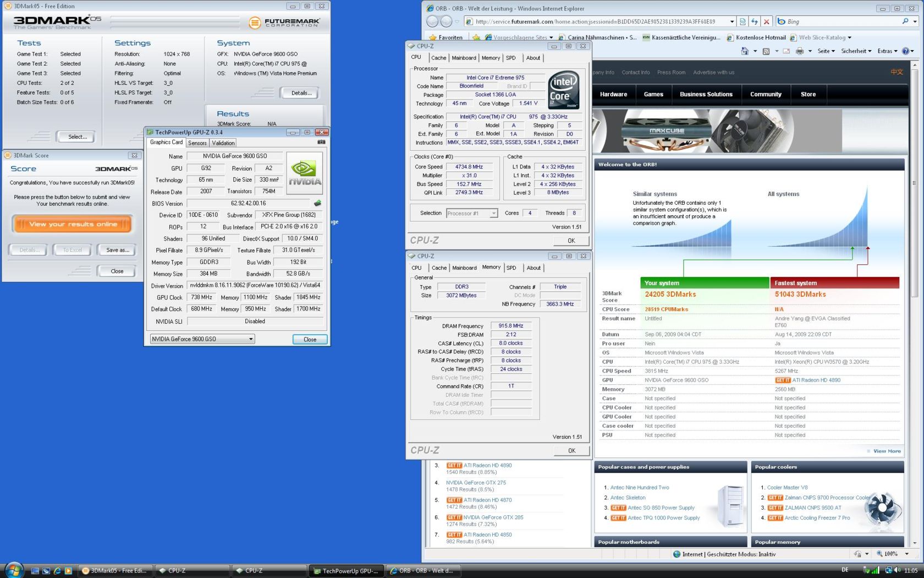Open the Antec Nine Hundred Two link

[639, 487]
